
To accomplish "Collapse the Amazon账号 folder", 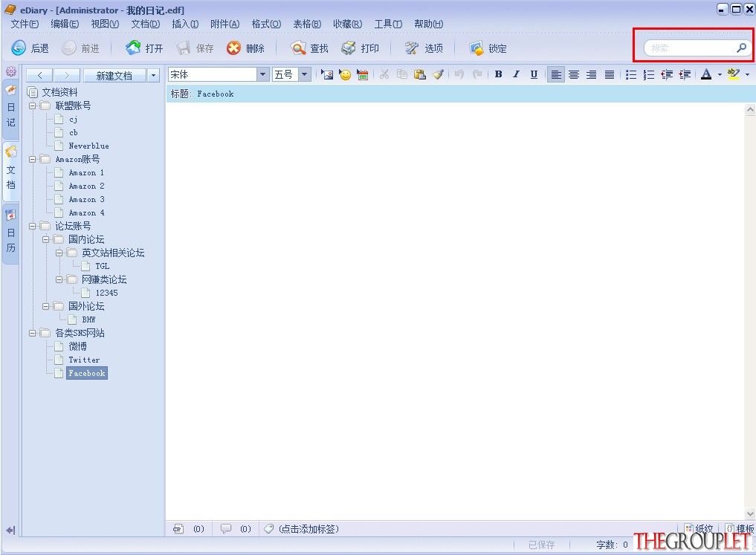I will (32, 159).
